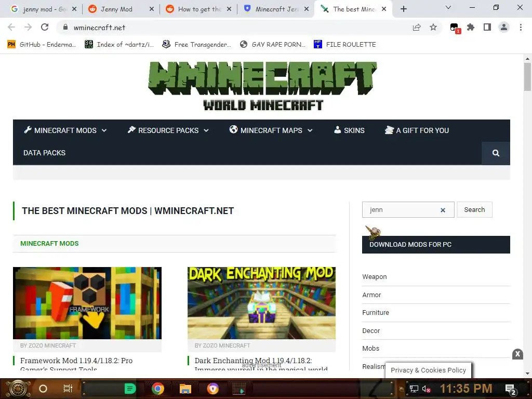The image size is (532, 399).
Task: Open the Data Packs menu item
Action: click(x=45, y=153)
